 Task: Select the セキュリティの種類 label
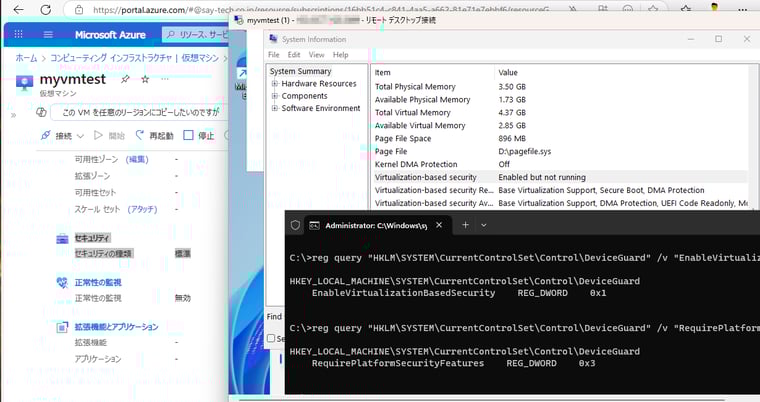point(103,253)
